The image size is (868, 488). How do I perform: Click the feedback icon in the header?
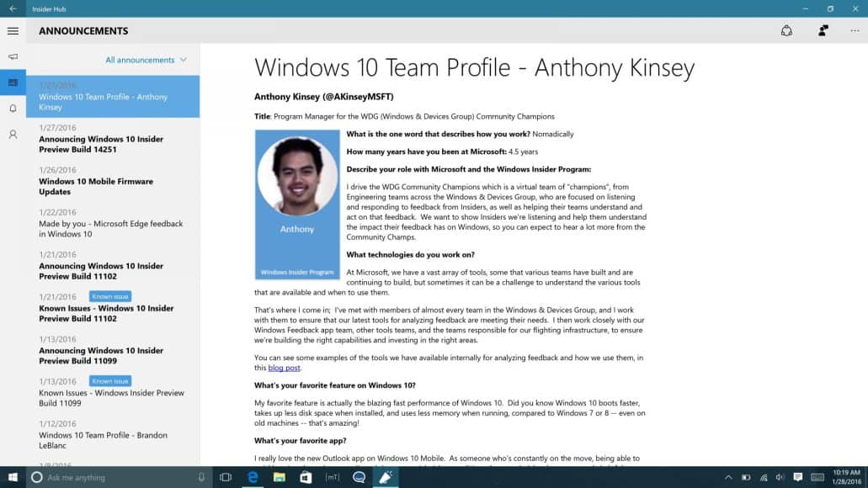[786, 31]
